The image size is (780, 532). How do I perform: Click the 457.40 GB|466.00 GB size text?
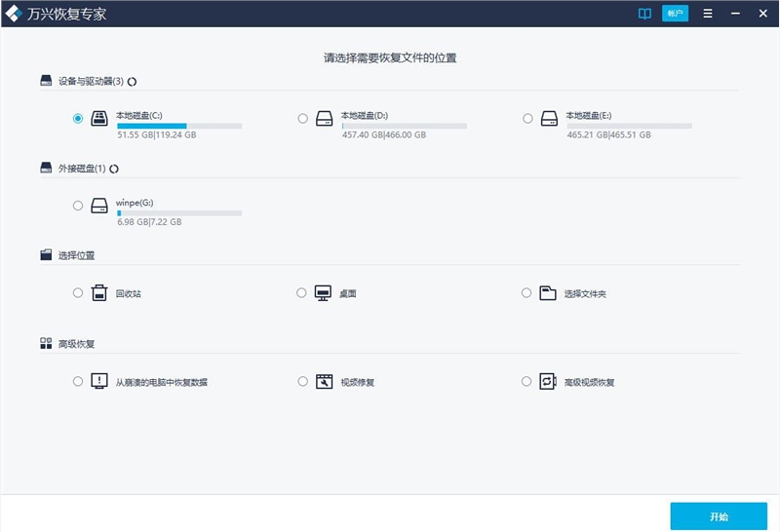coord(384,134)
